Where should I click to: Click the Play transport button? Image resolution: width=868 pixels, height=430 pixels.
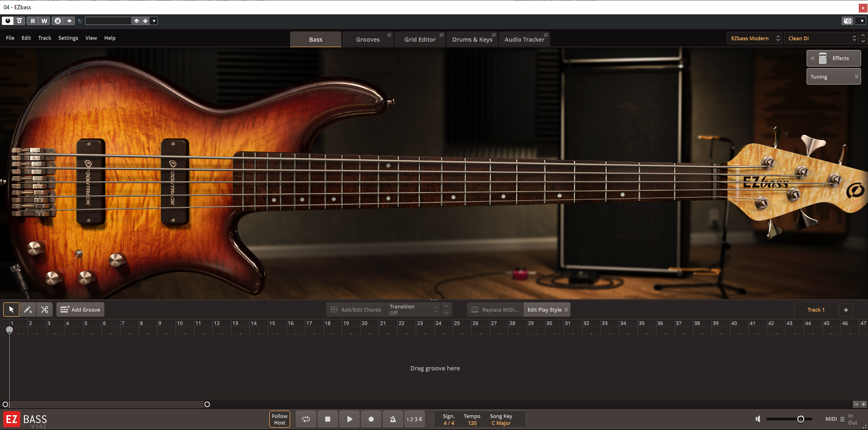[x=349, y=419]
